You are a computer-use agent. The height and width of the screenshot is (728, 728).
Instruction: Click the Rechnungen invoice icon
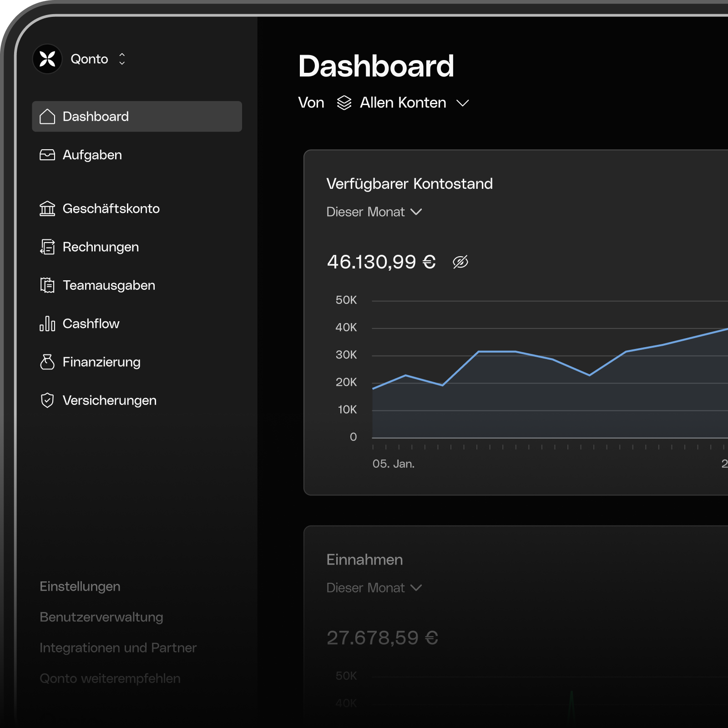click(48, 247)
